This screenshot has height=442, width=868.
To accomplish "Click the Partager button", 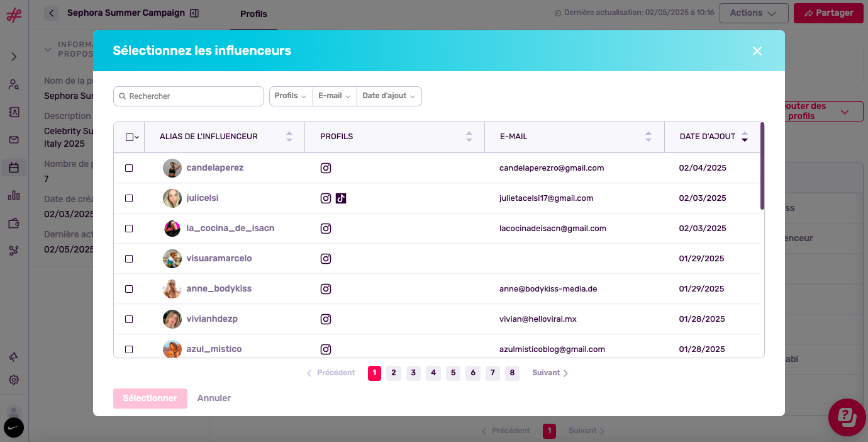I will click(828, 13).
